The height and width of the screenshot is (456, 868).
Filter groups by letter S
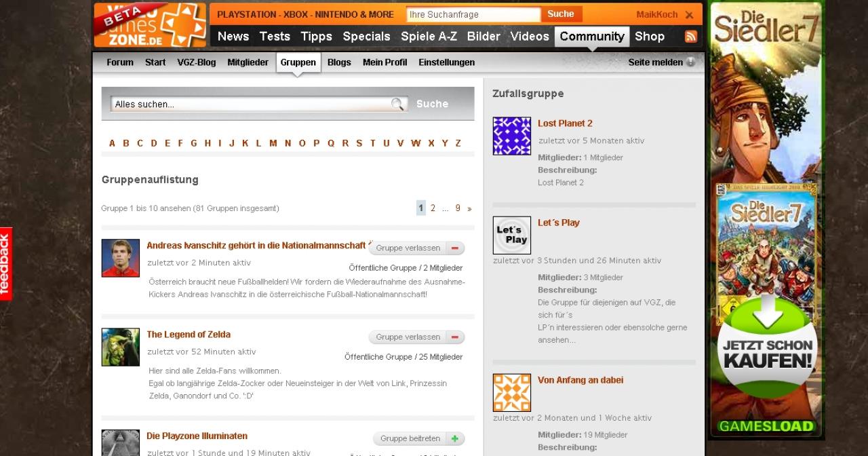pos(359,143)
